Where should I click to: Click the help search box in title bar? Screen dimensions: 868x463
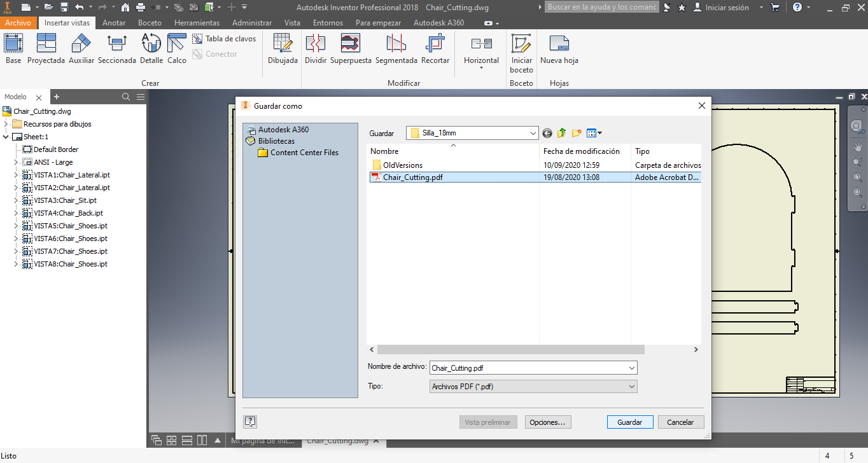point(601,7)
